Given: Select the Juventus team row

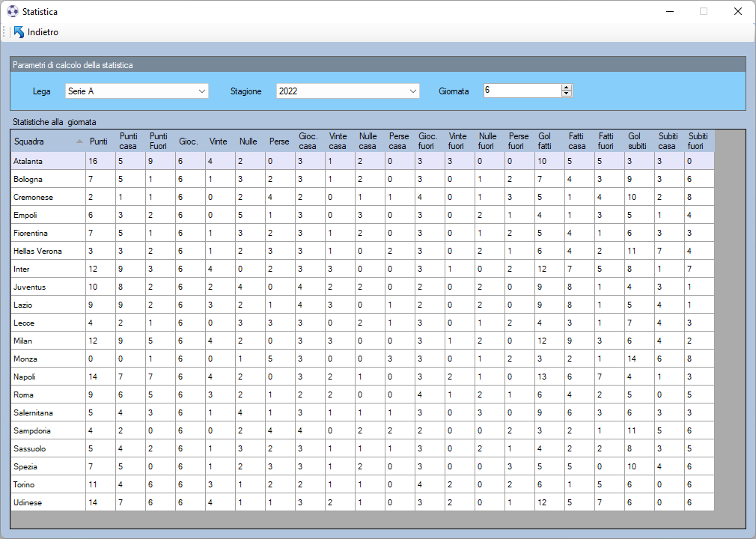Looking at the screenshot, I should point(362,287).
